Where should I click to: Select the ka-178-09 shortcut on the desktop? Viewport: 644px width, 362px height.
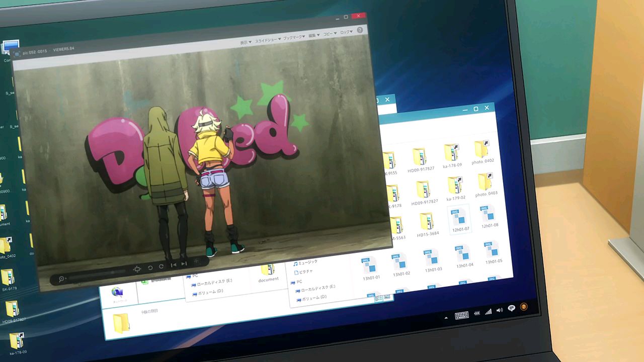17,343
